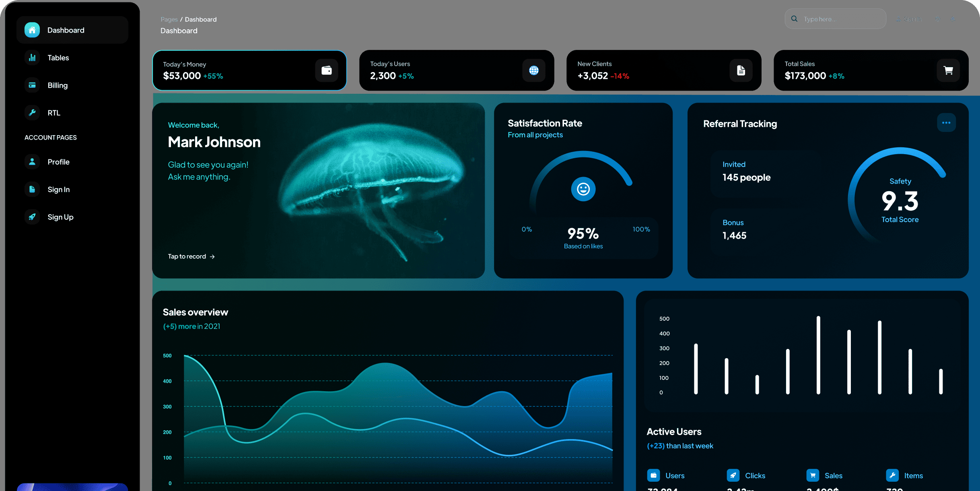
Task: Click the '2,300' users value
Action: point(383,76)
